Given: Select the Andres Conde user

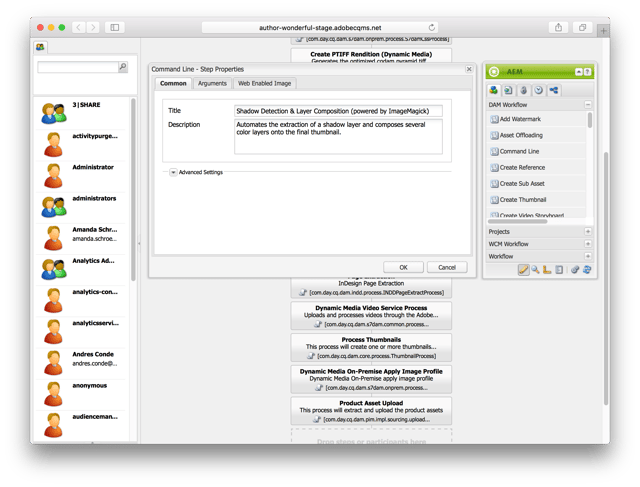Looking at the screenshot, I should point(81,362).
